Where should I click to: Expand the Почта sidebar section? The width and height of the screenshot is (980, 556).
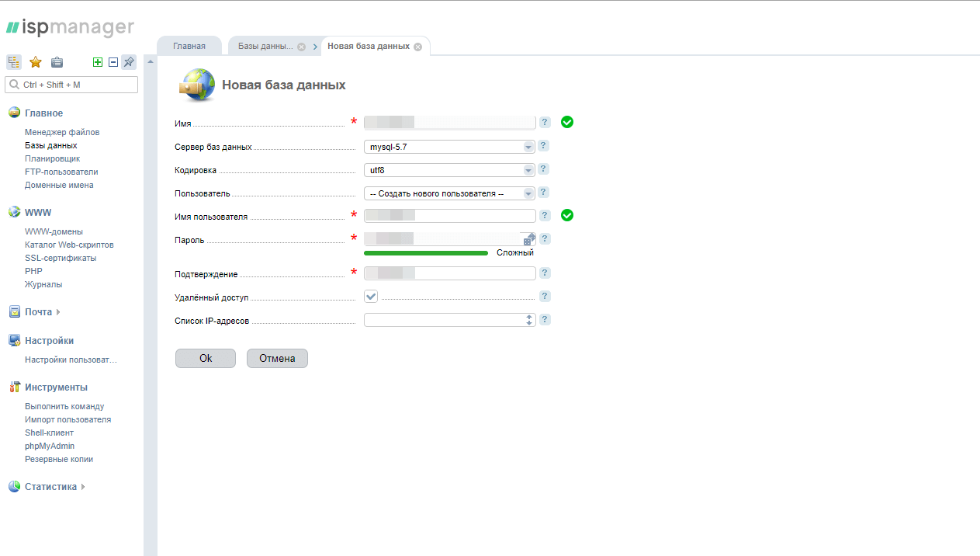(38, 312)
